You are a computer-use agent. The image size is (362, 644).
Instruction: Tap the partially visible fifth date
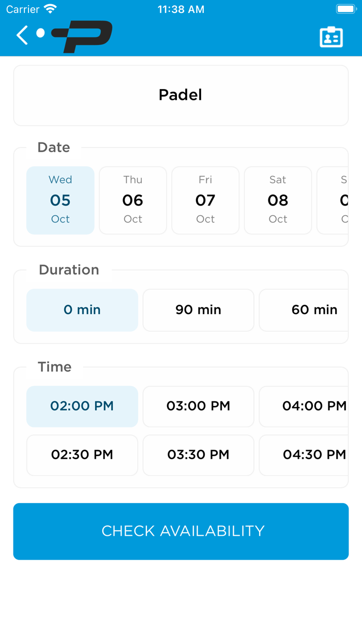(x=335, y=200)
